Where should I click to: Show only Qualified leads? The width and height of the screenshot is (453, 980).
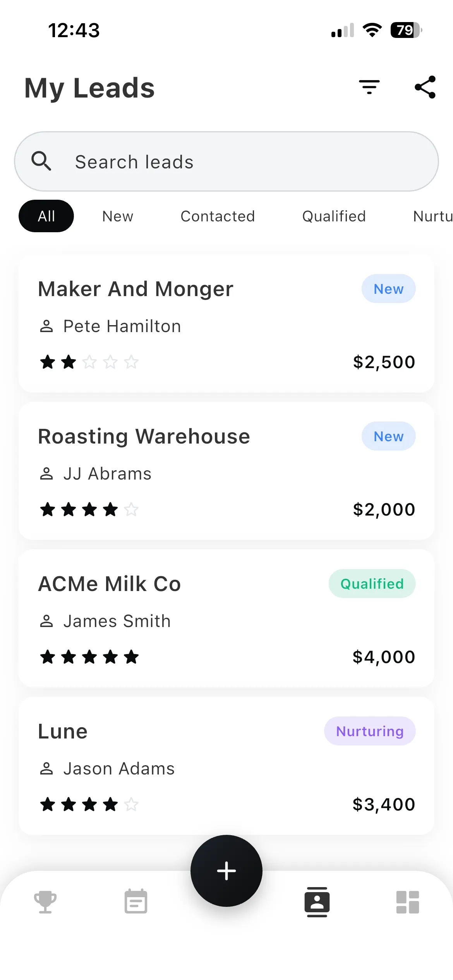(334, 216)
